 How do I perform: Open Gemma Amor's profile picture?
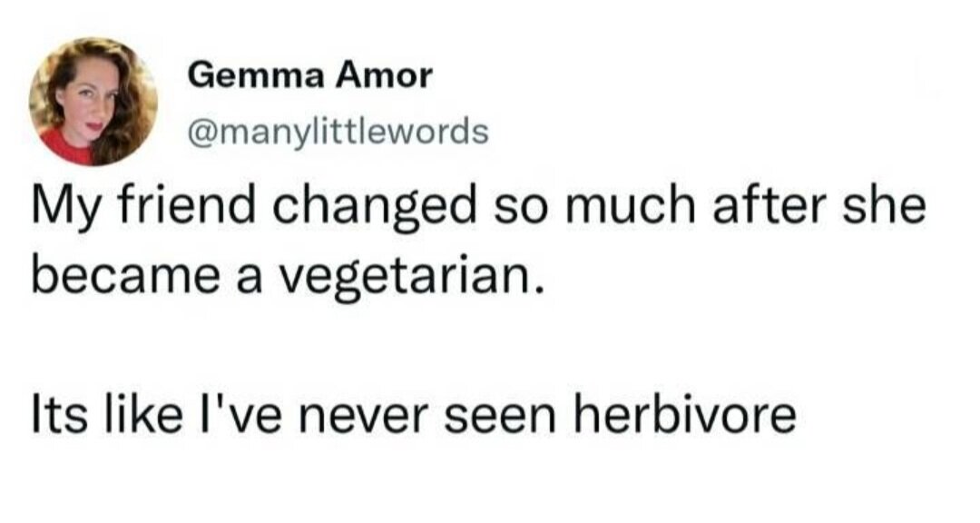coord(93,102)
